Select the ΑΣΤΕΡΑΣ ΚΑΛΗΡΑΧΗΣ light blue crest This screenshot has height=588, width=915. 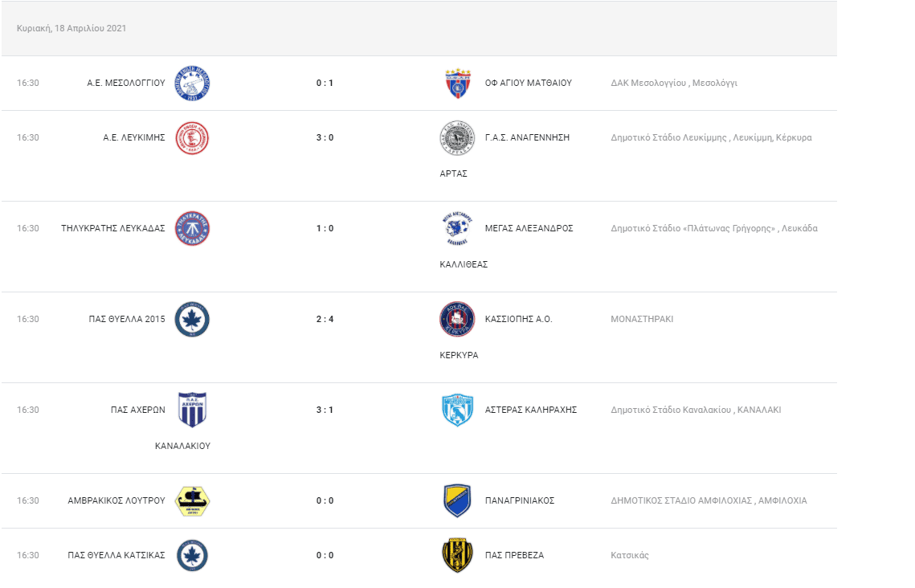457,410
